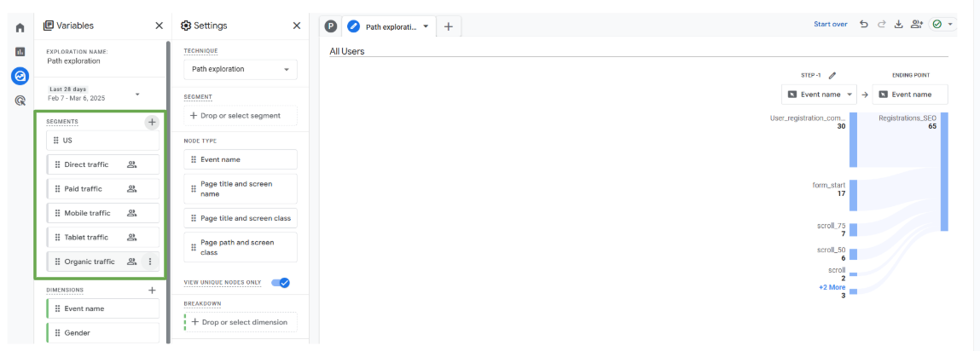Click Drop or select dimension field
Screen dimensions: 980x351
pos(241,322)
